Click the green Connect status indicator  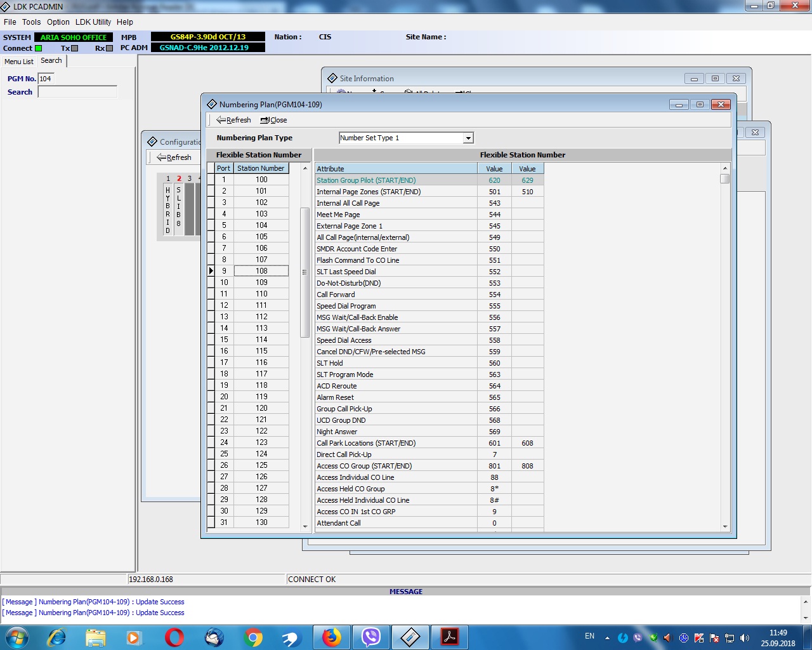[39, 48]
